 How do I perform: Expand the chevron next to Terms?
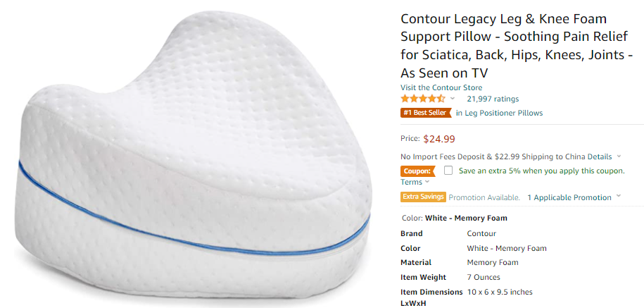[427, 182]
